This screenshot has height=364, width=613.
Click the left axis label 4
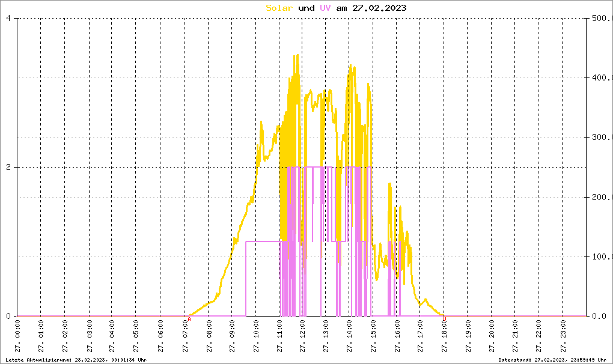(8, 19)
